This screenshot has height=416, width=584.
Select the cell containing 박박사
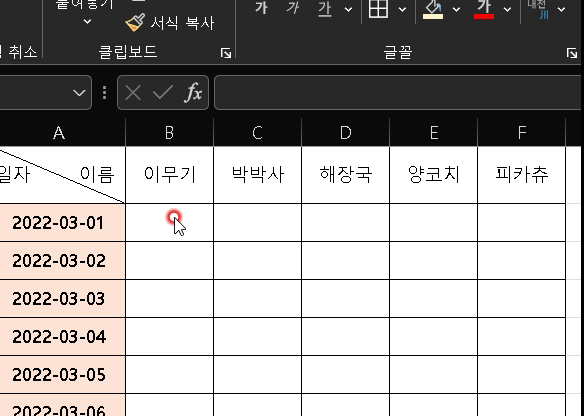[x=257, y=175]
